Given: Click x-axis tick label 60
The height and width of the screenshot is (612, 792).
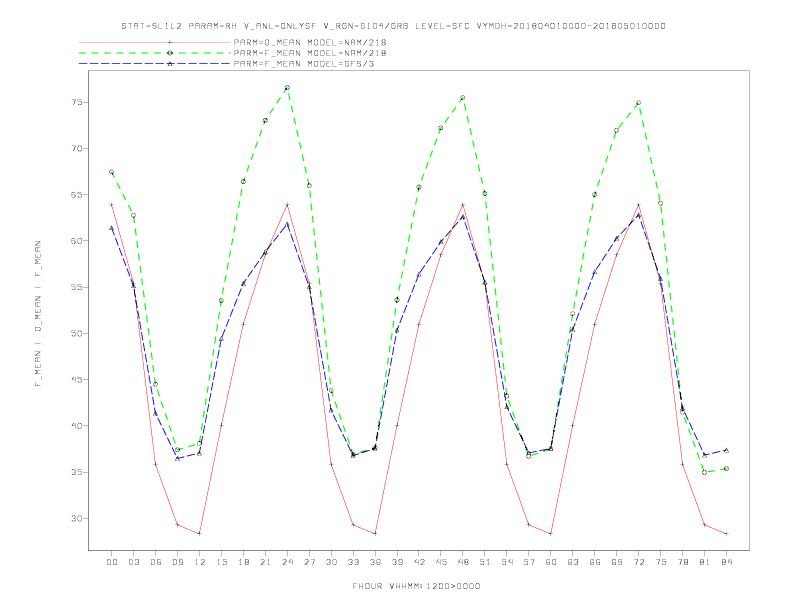Looking at the screenshot, I should 551,562.
